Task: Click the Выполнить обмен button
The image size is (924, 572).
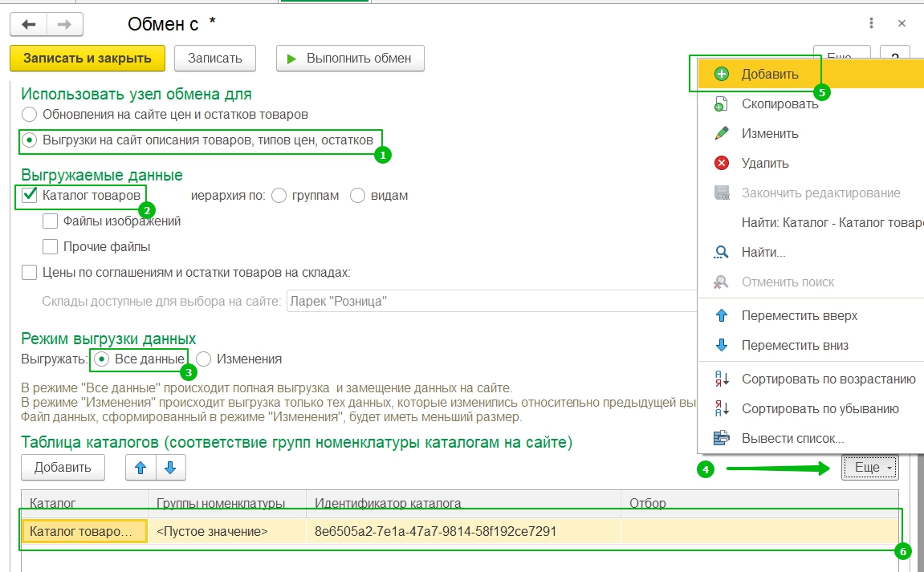Action: (350, 59)
